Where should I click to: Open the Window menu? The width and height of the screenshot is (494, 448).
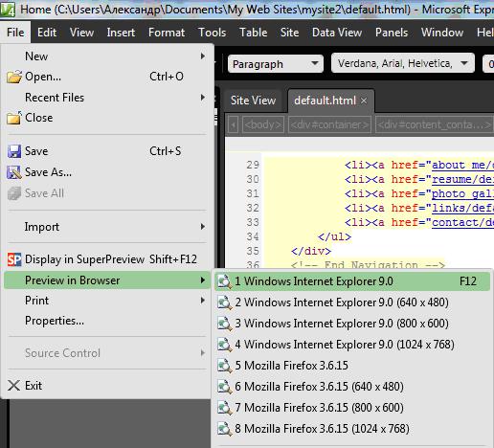(x=442, y=33)
